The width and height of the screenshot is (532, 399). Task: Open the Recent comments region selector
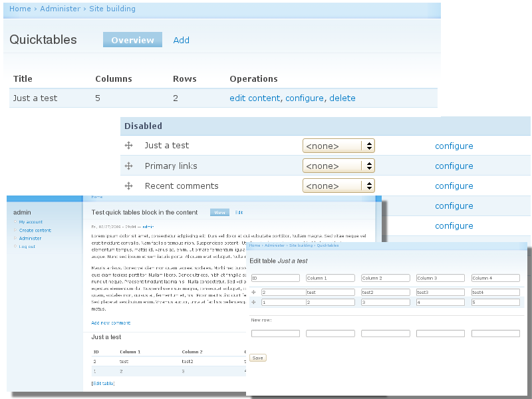coord(339,185)
